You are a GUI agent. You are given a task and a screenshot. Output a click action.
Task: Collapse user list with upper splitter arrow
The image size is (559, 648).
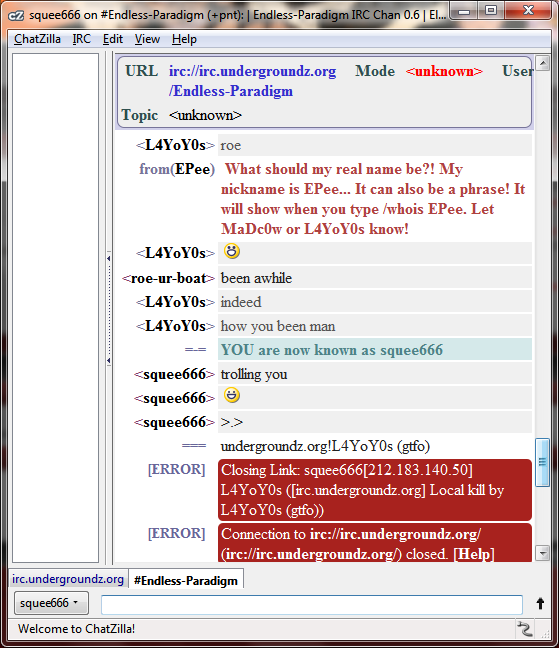click(108, 258)
